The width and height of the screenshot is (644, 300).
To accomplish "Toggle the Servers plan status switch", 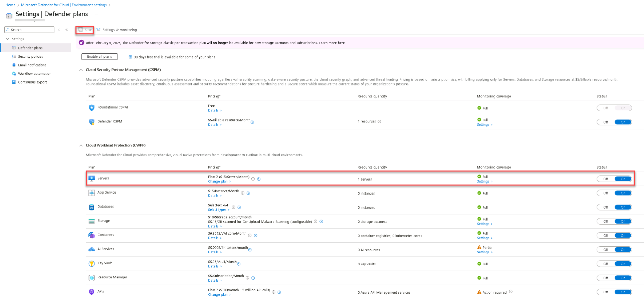I will click(614, 179).
